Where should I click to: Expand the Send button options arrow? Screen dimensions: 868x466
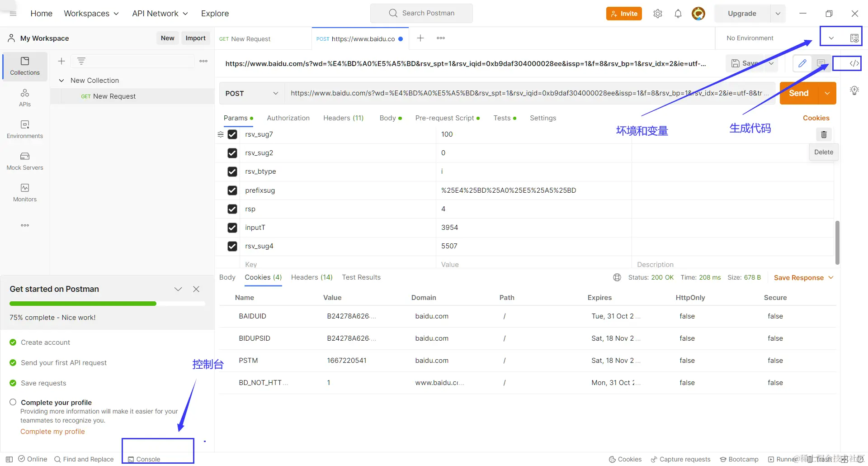pyautogui.click(x=827, y=93)
